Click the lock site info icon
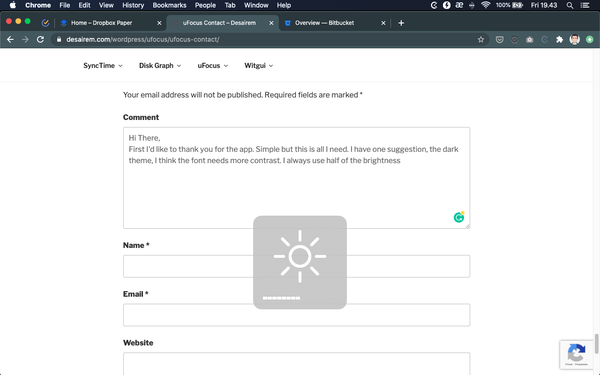This screenshot has height=375, width=600. pos(59,39)
